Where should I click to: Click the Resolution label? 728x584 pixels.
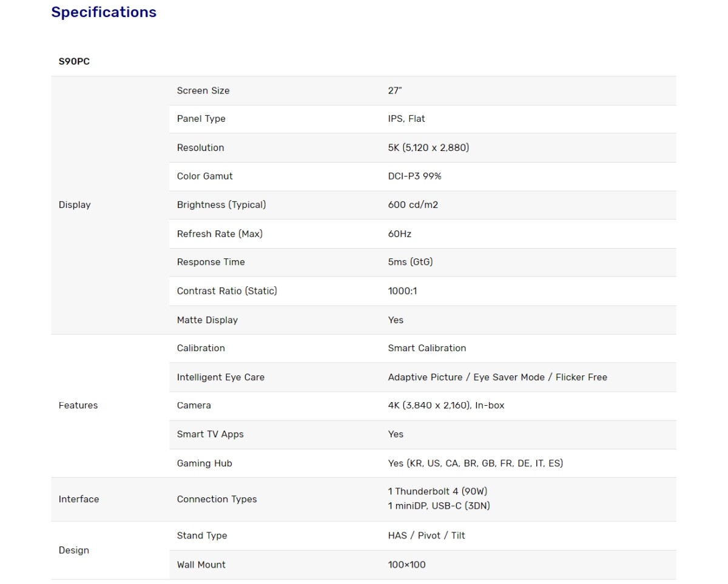pos(201,147)
